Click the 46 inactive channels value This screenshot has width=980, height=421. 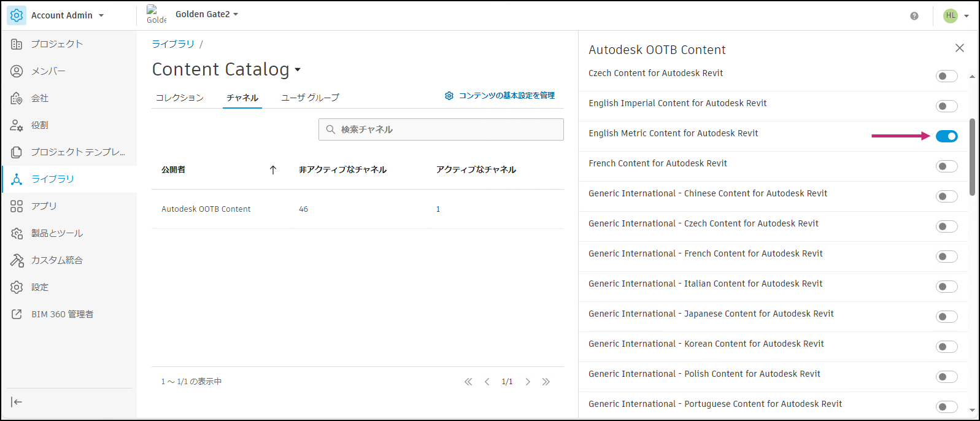pos(303,209)
